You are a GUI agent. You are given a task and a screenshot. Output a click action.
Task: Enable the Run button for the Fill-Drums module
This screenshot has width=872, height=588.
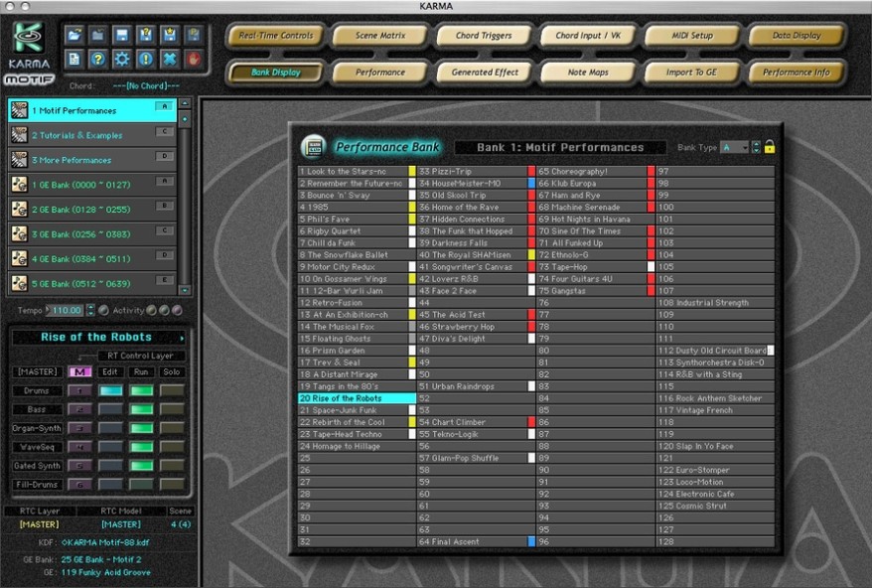pos(141,485)
